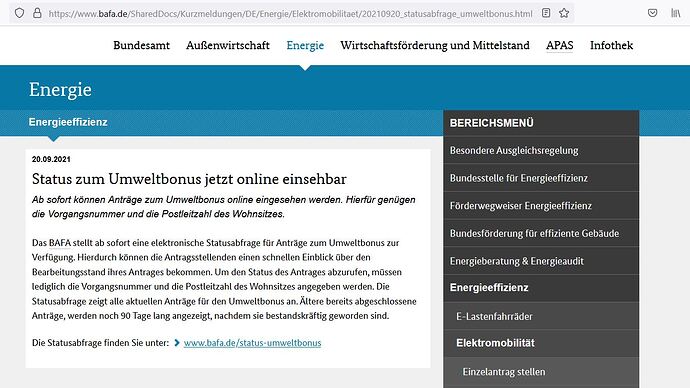The image size is (690, 388).
Task: Open the www.bafa.de/status-umweltbonus link
Action: tap(253, 343)
